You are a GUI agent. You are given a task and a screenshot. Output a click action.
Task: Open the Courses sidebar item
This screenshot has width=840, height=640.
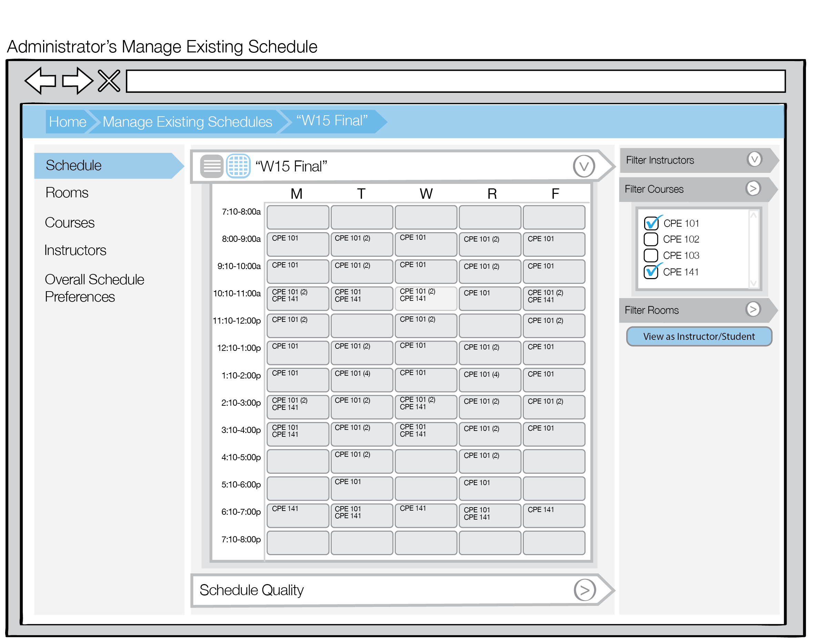(x=69, y=223)
